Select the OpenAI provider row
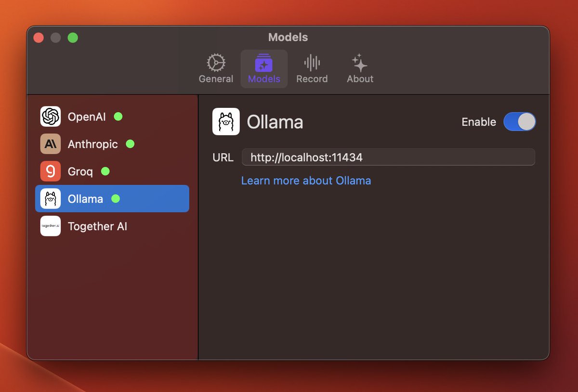 (x=112, y=117)
